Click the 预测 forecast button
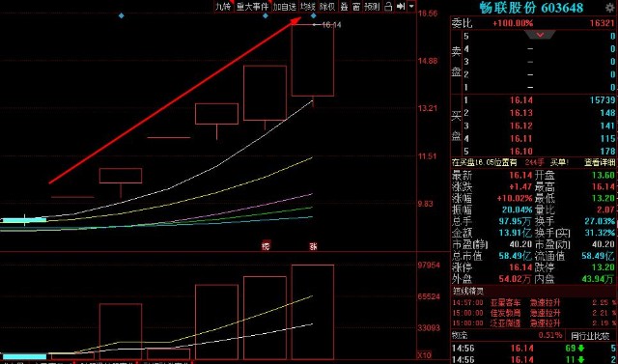Viewport: 618px width, 364px height. [x=372, y=7]
